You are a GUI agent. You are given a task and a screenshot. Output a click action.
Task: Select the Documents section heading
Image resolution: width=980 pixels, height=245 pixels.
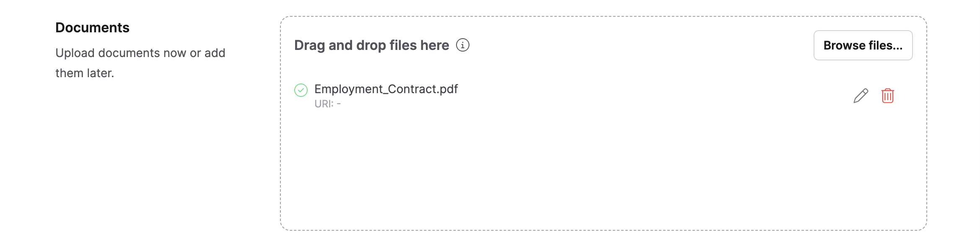(93, 27)
